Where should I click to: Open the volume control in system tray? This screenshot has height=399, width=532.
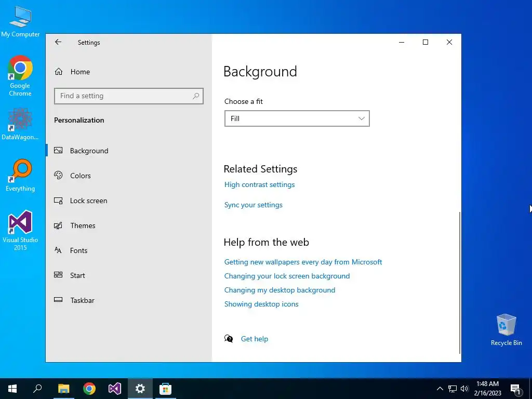pyautogui.click(x=464, y=389)
